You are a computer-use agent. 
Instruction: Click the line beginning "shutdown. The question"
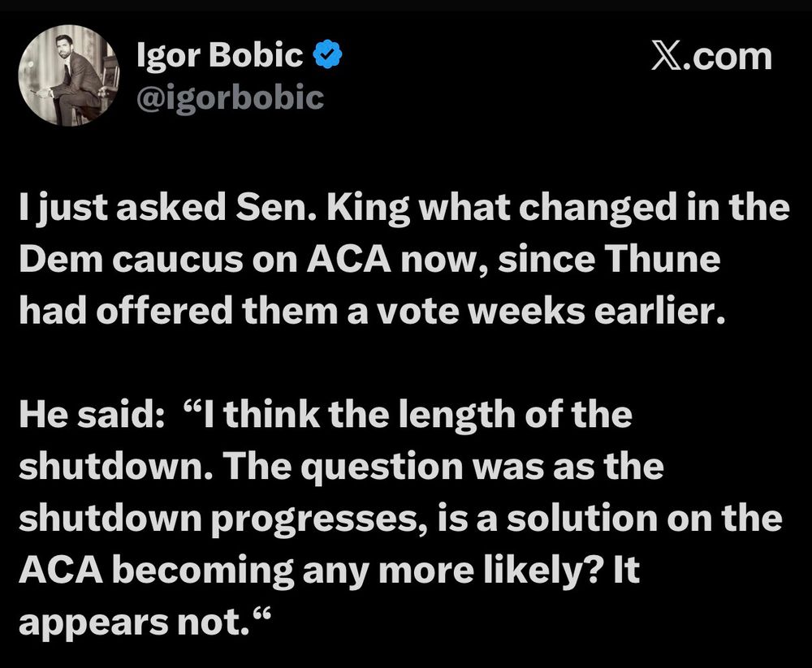point(341,467)
